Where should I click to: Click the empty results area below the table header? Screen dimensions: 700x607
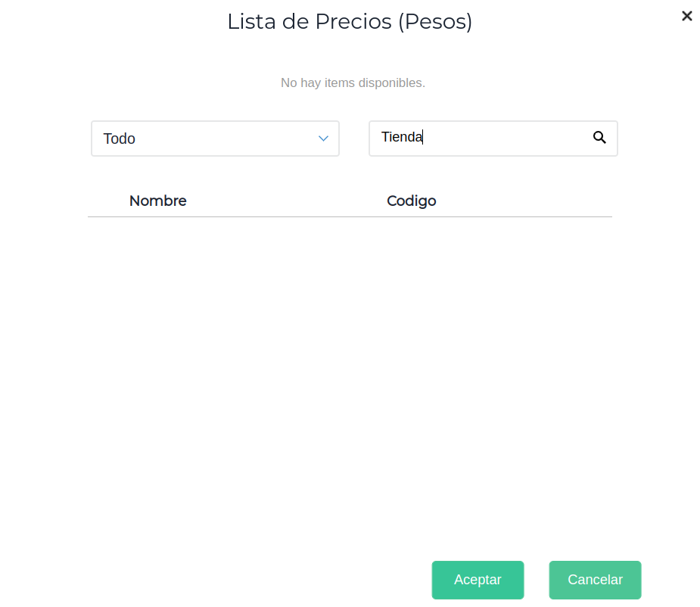click(x=350, y=363)
